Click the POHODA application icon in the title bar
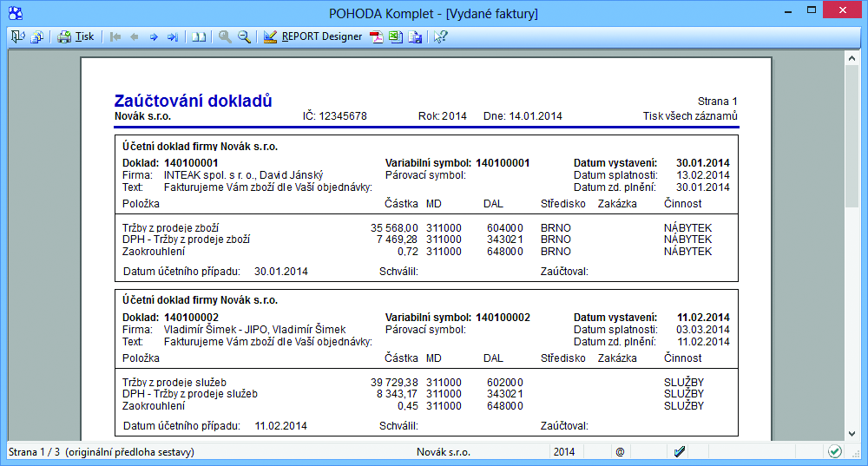Viewport: 868px width, 466px height. point(16,13)
